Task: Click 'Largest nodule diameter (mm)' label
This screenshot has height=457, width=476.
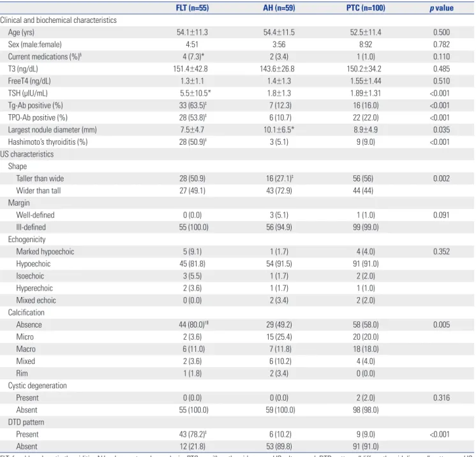Action: coord(52,130)
